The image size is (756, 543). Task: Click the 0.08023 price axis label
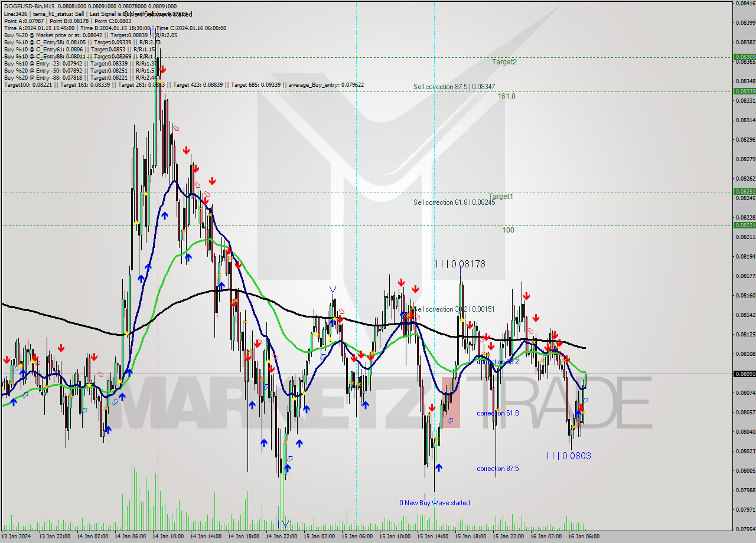point(745,451)
